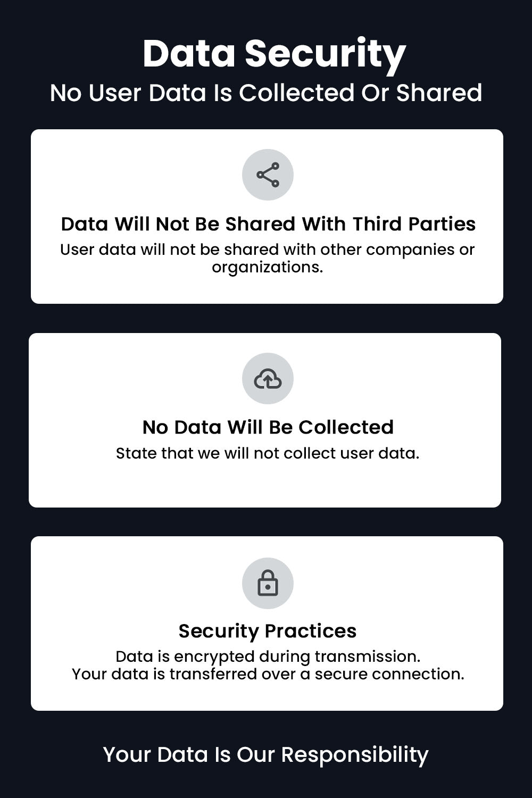This screenshot has width=532, height=798.
Task: Select the "No Data Will Be Collected" heading
Action: coord(268,427)
